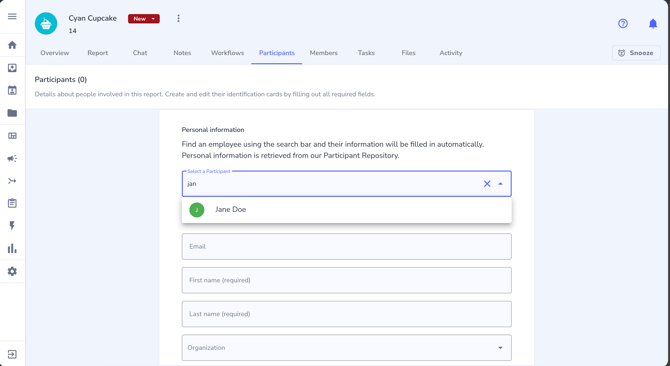
Task: Switch to the Activity tab
Action: click(x=451, y=53)
